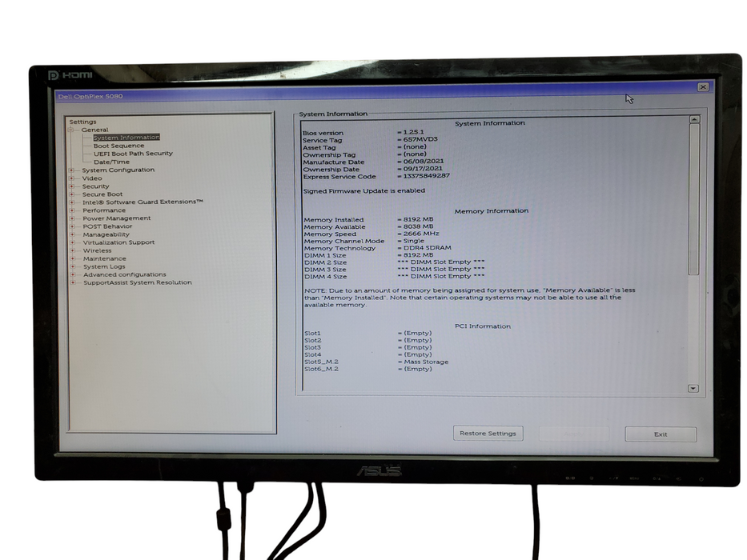Select the Video label
The height and width of the screenshot is (560, 747).
pyautogui.click(x=92, y=178)
